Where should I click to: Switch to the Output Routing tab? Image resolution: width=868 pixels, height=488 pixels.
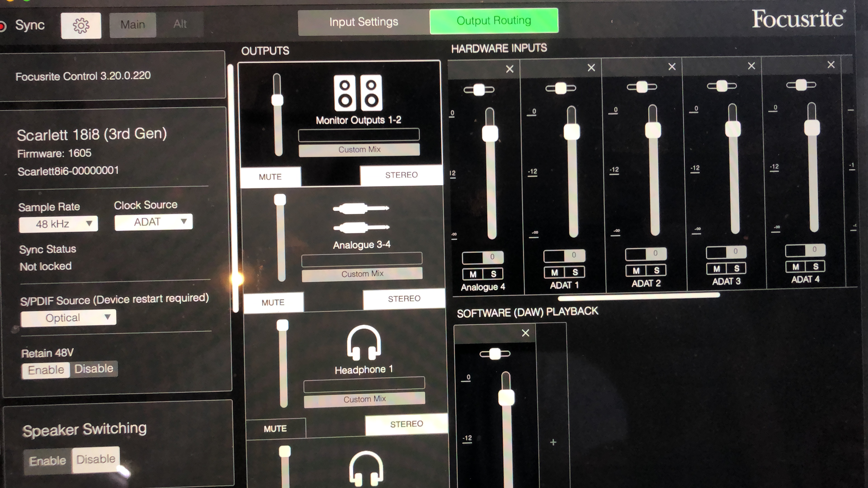click(494, 21)
